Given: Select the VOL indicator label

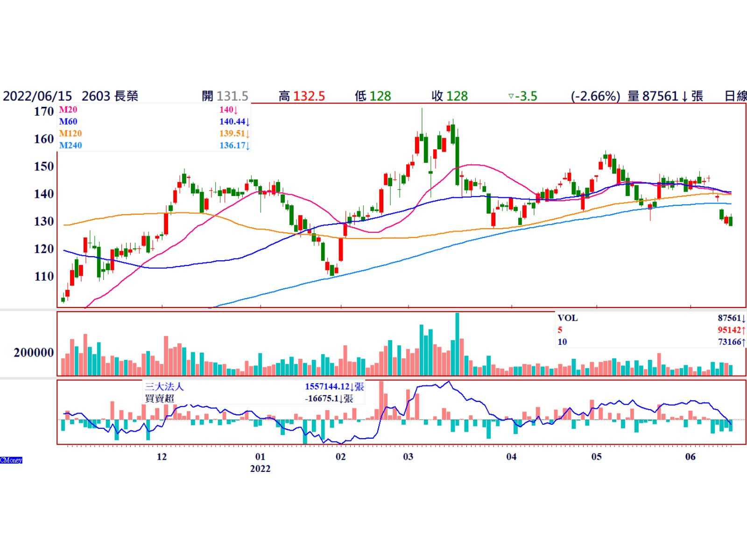Looking at the screenshot, I should click(x=567, y=318).
